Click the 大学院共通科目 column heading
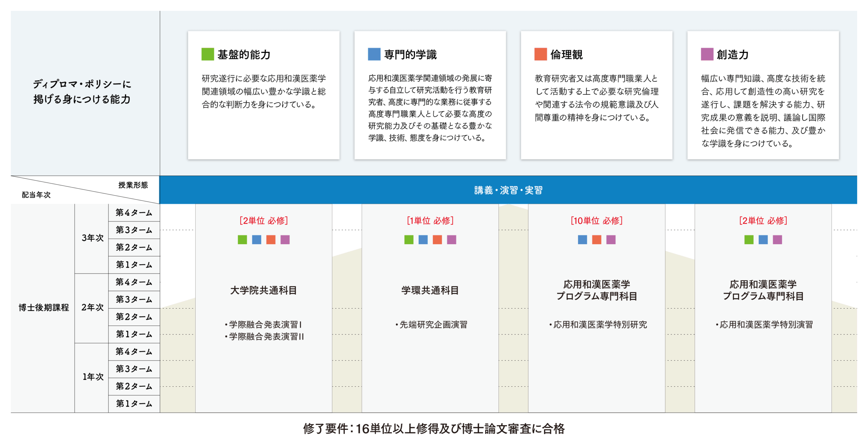The image size is (868, 445). coord(263,290)
